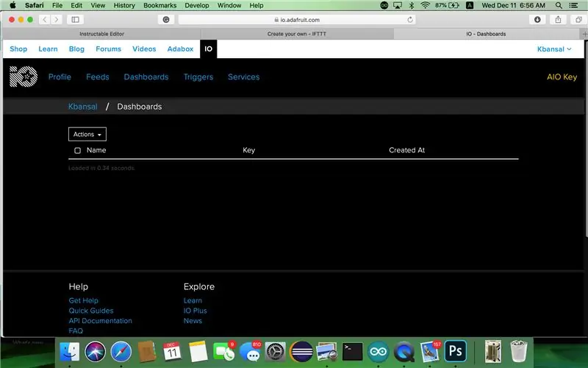
Task: Open the Photoshop icon in the Dock
Action: (455, 352)
